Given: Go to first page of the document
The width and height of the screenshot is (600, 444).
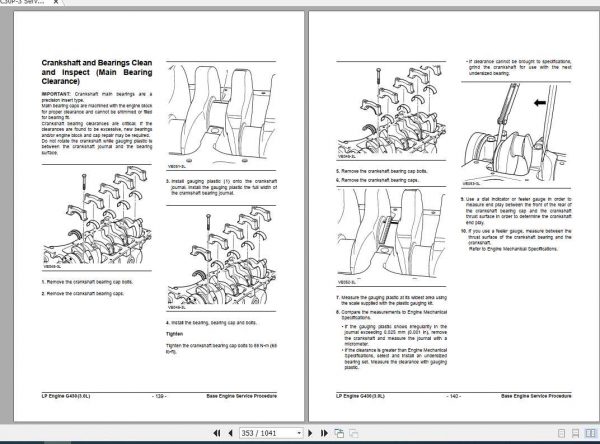Looking at the screenshot, I should pyautogui.click(x=217, y=433).
